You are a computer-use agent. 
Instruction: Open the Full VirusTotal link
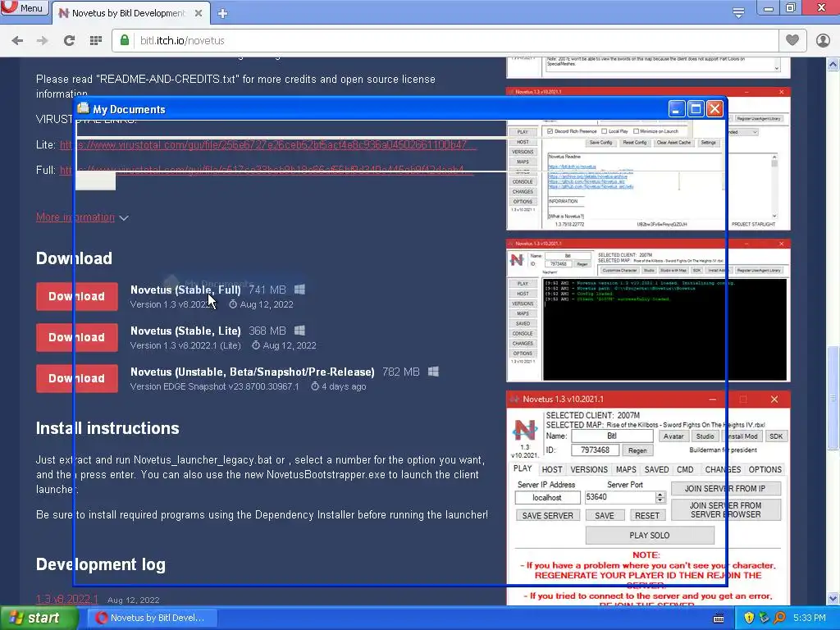(266, 170)
